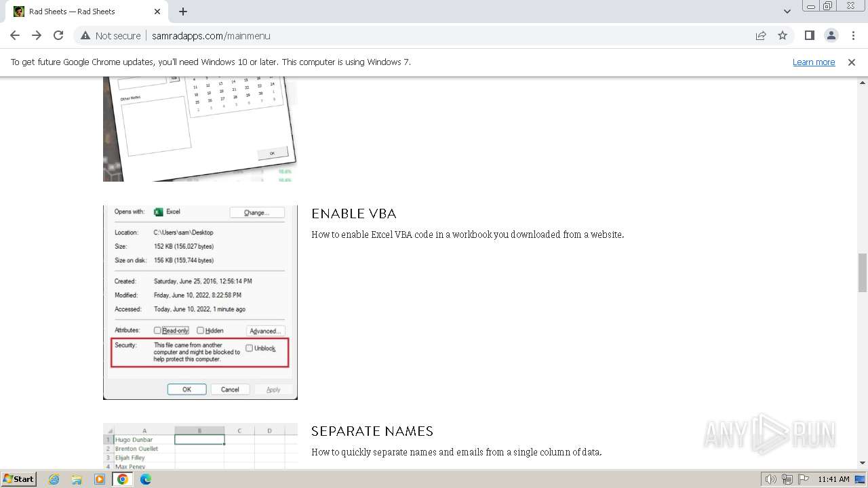
Task: Close the Rad Sheets tab
Action: tap(157, 12)
